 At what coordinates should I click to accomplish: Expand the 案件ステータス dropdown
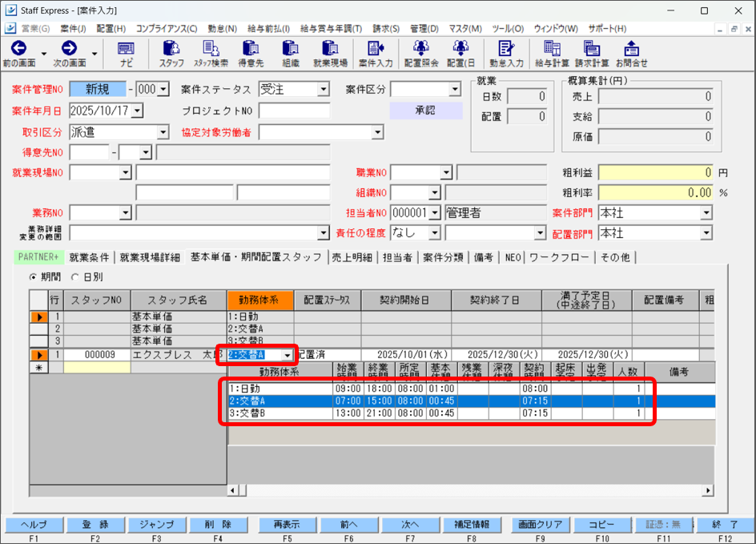[x=323, y=89]
